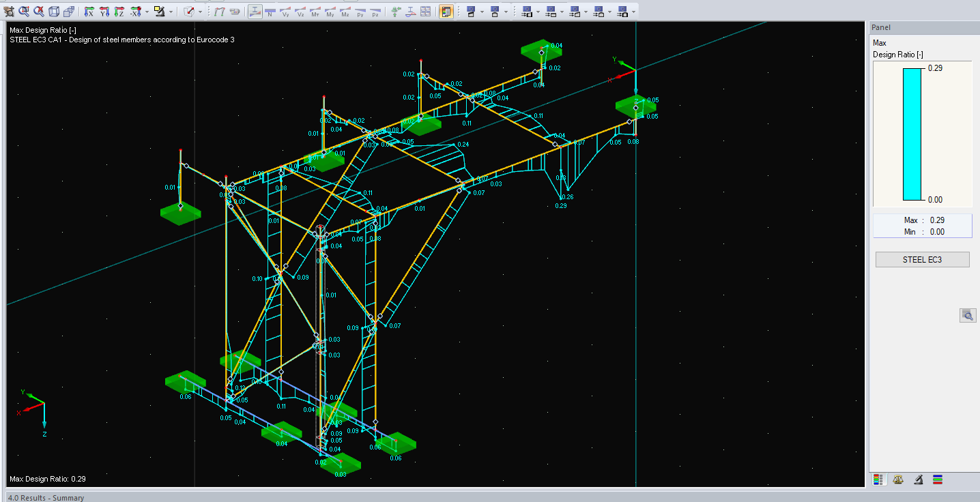Select the cyan design ratio color scale
The height and width of the screenshot is (502, 980).
coord(911,133)
